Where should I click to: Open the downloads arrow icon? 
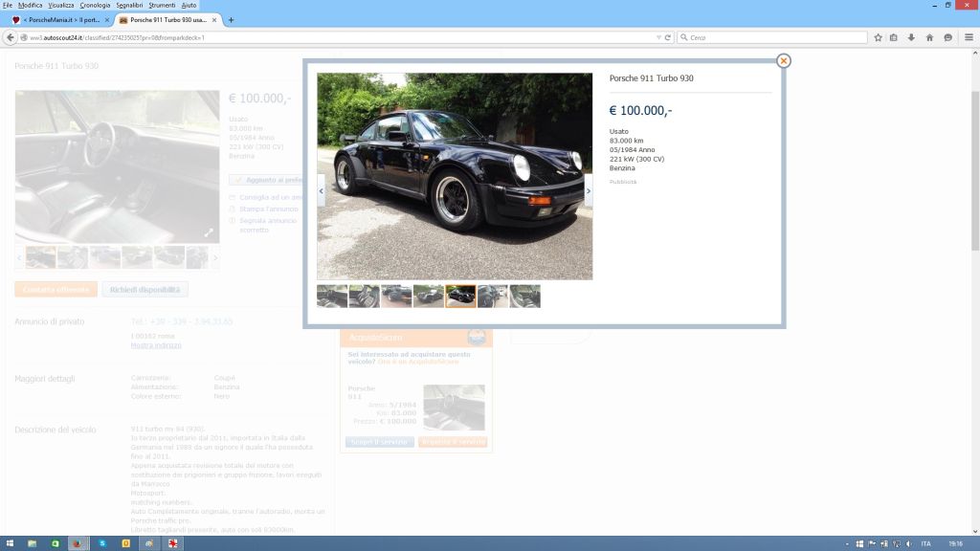click(911, 37)
